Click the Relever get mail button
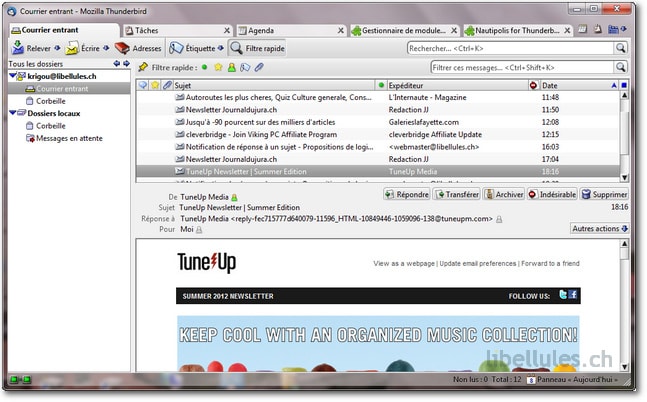 click(31, 48)
